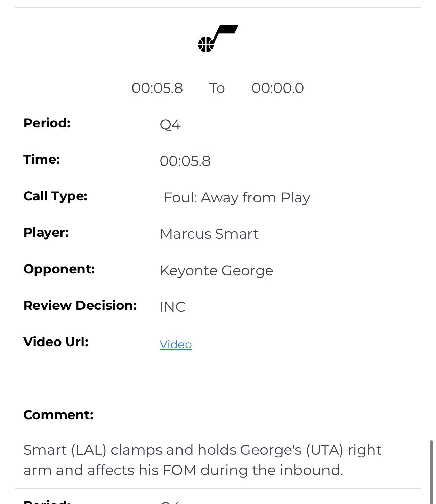Click the Comment label
This screenshot has height=504, width=436.
[58, 415]
